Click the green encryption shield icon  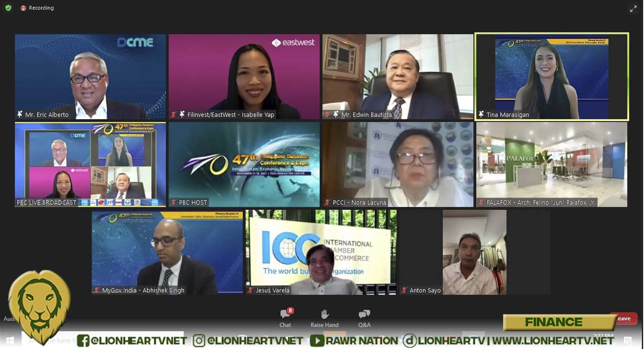tap(8, 8)
